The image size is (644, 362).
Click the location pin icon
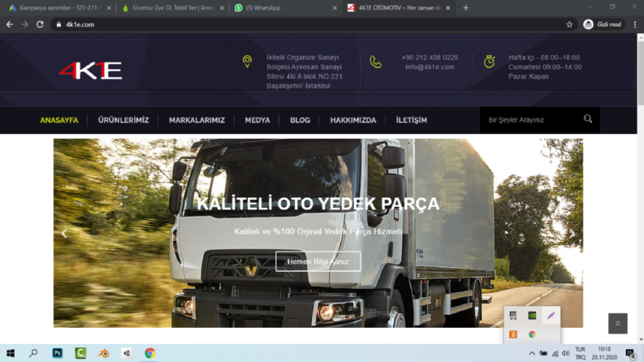pos(247,62)
